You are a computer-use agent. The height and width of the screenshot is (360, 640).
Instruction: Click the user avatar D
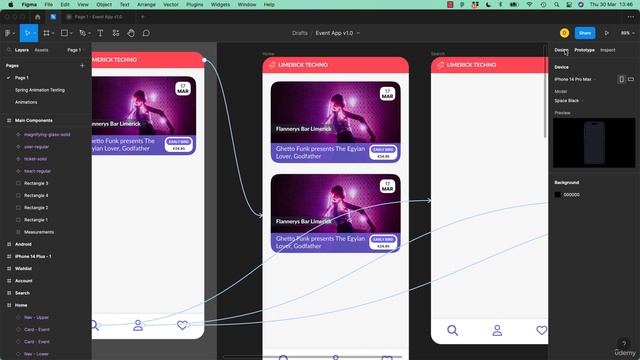click(564, 33)
